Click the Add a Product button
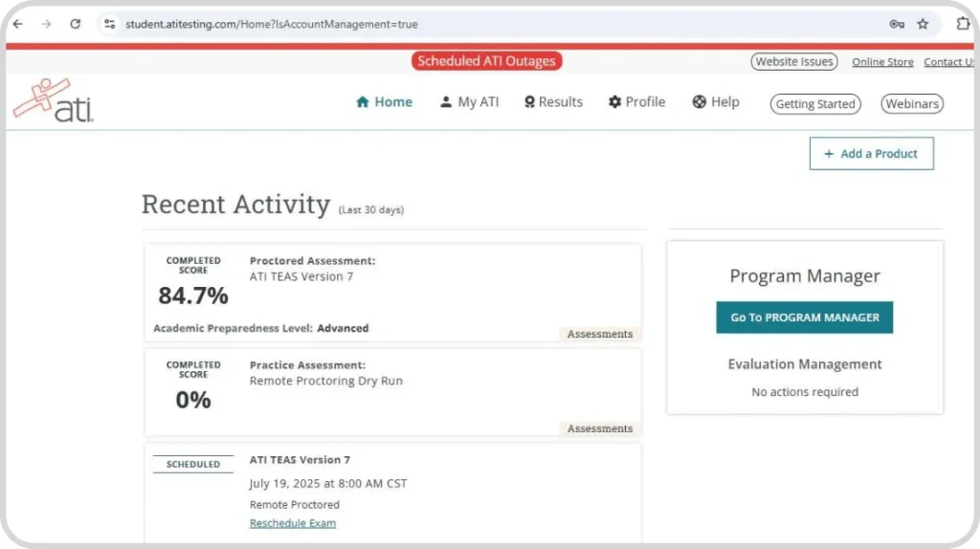980x549 pixels. click(871, 154)
